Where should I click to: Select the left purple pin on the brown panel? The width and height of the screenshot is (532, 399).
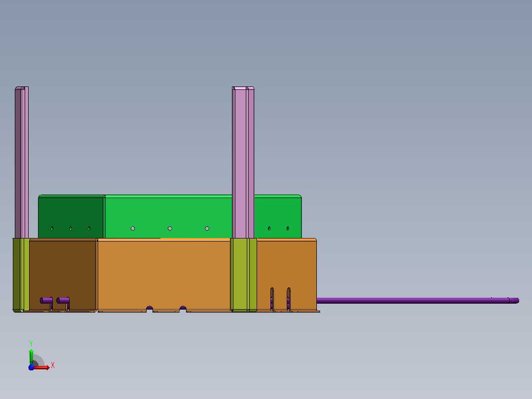tap(46, 301)
